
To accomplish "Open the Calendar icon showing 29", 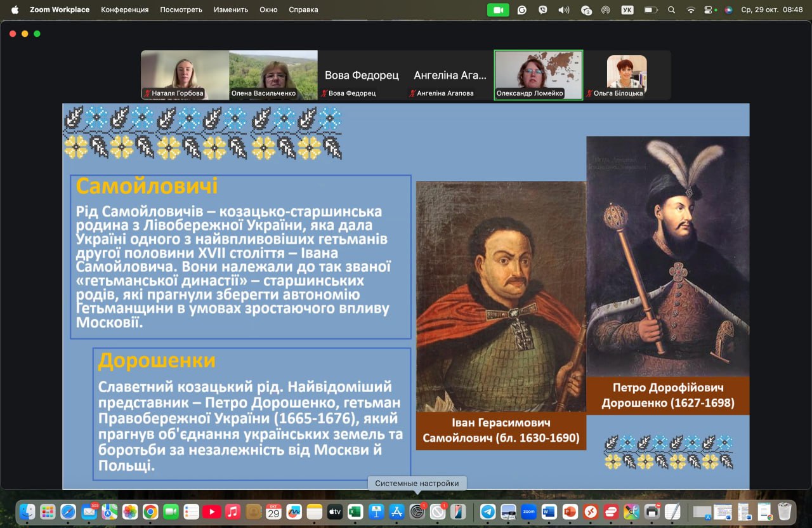I will tap(273, 511).
